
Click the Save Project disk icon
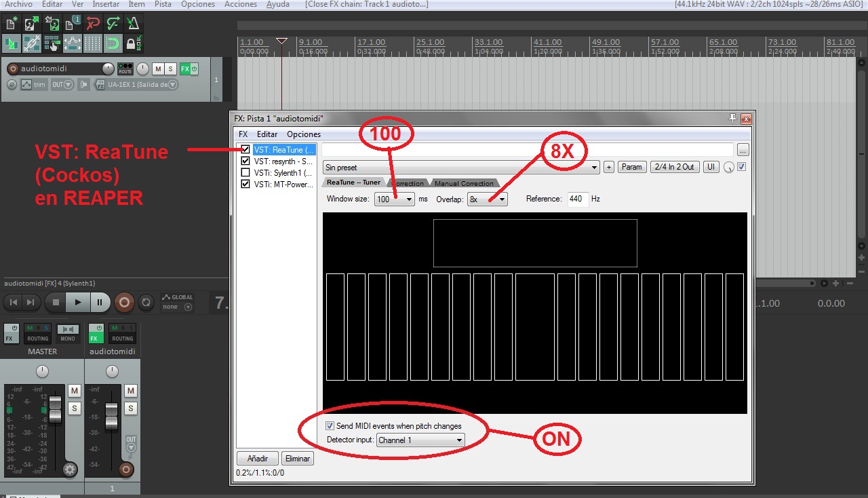coord(52,24)
